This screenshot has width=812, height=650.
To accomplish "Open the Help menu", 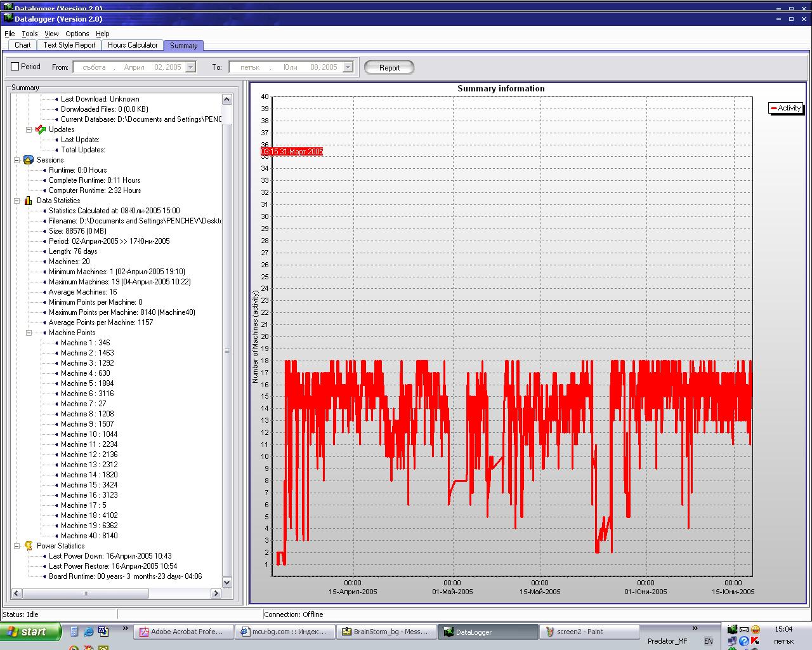I will [x=103, y=34].
